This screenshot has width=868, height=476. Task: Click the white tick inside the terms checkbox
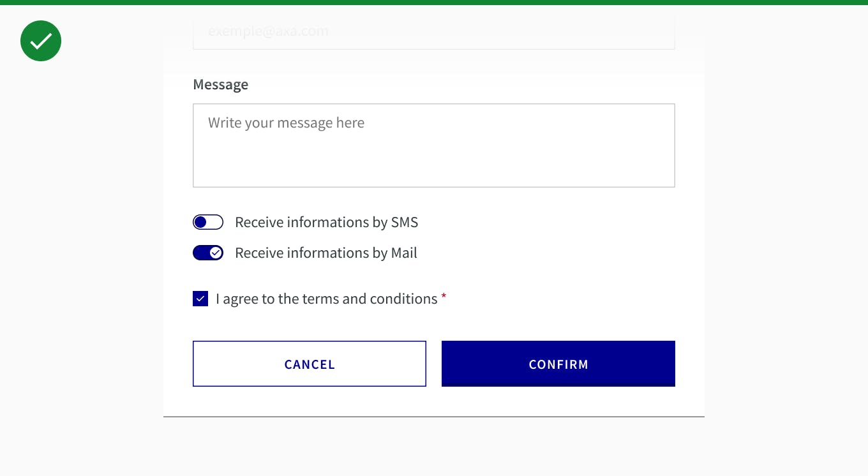[200, 299]
